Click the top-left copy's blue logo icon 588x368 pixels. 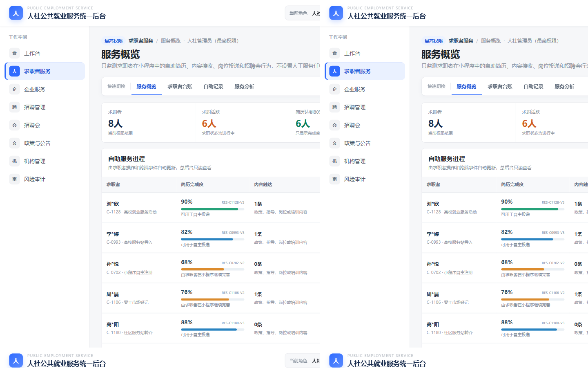tap(16, 13)
